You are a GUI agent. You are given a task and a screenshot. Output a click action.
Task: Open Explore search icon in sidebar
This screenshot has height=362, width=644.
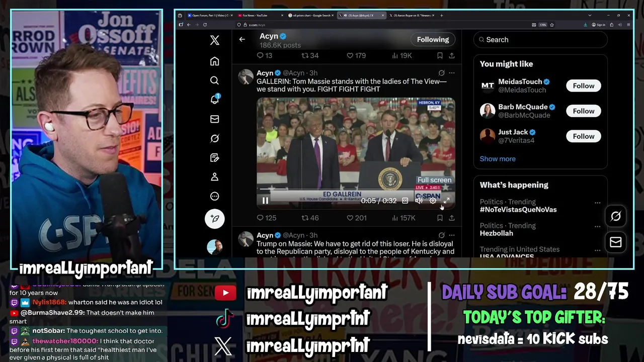214,80
